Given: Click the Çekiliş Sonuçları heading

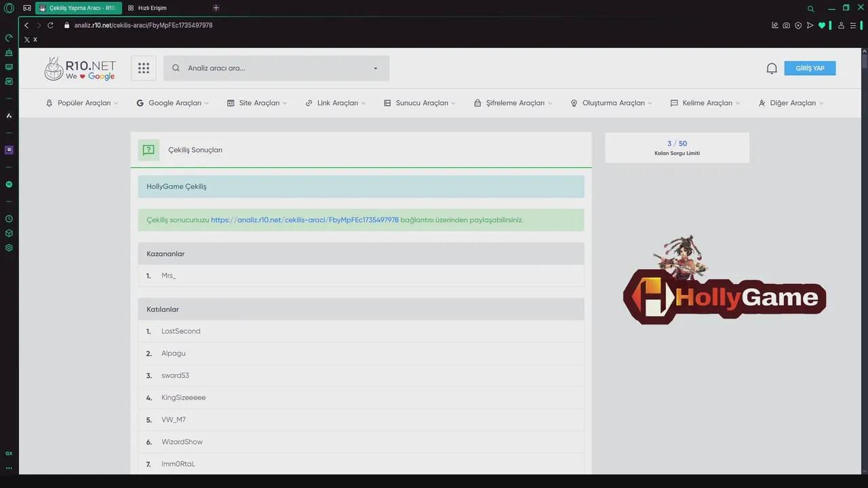Looking at the screenshot, I should click(x=195, y=150).
